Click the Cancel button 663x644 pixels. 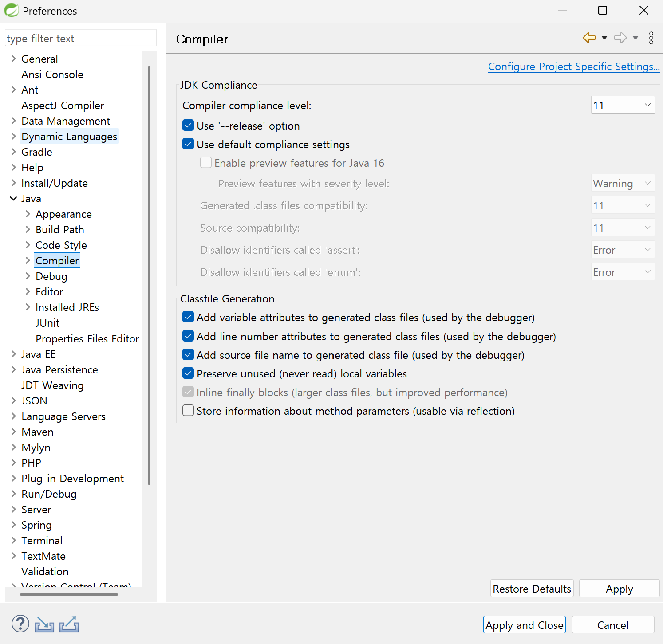click(613, 625)
